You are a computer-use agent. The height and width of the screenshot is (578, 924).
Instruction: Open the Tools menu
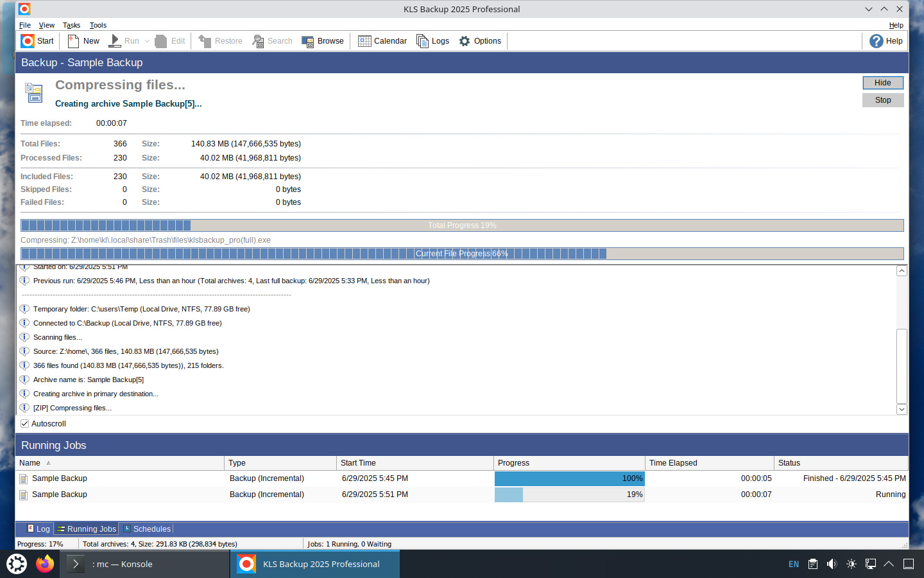pos(98,25)
